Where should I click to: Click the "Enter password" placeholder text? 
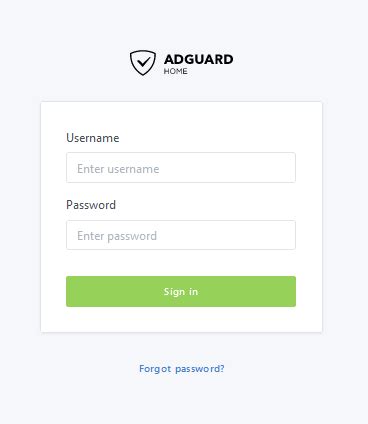(117, 236)
